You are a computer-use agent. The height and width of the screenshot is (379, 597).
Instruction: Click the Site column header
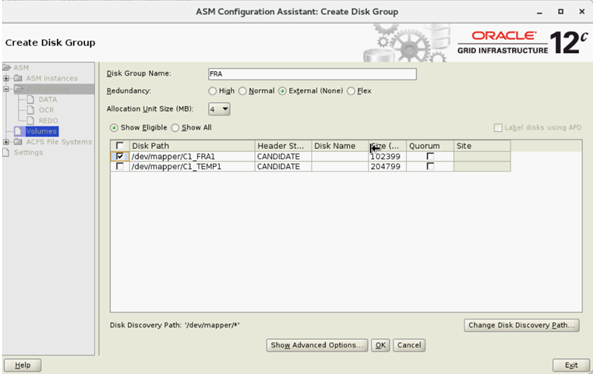pyautogui.click(x=482, y=146)
